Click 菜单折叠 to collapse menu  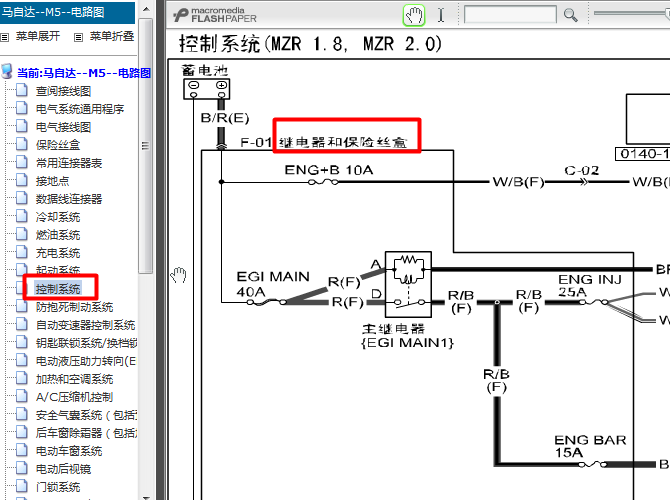(x=112, y=36)
